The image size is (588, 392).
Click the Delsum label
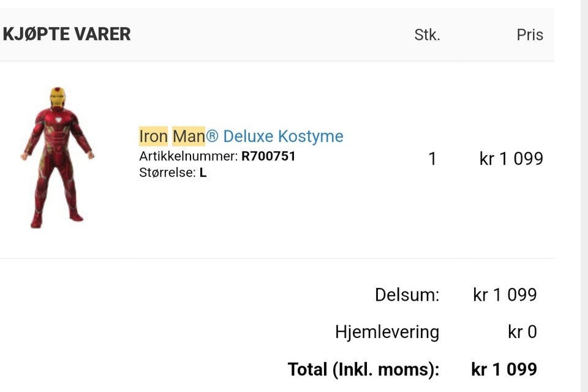click(407, 295)
